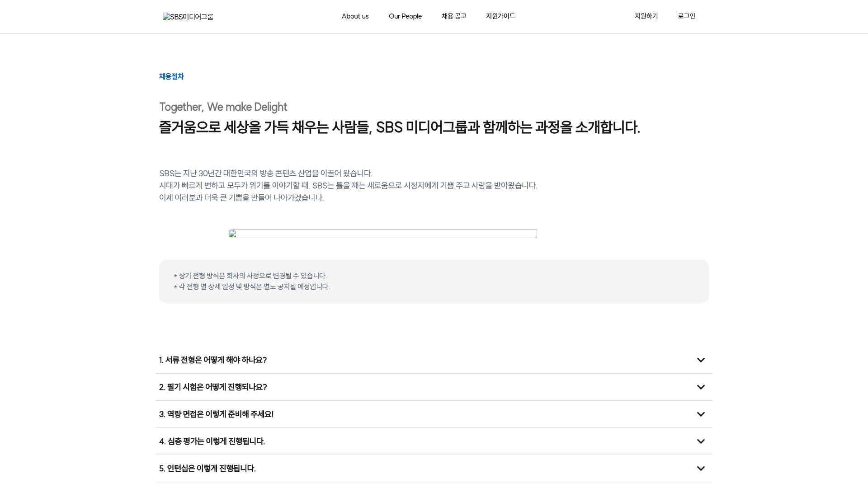868x488 pixels.
Task: Open the Our People menu
Action: [x=405, y=16]
